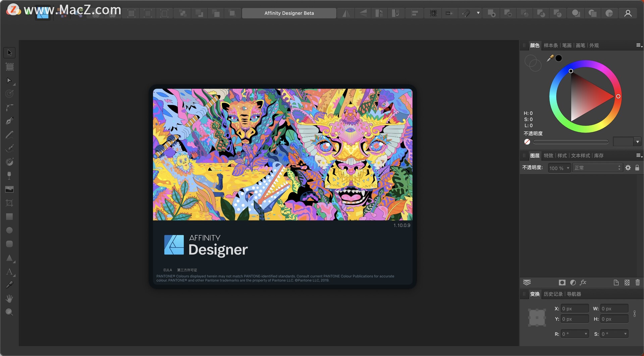The width and height of the screenshot is (644, 356).
Task: Select the Contour tool
Action: (9, 94)
